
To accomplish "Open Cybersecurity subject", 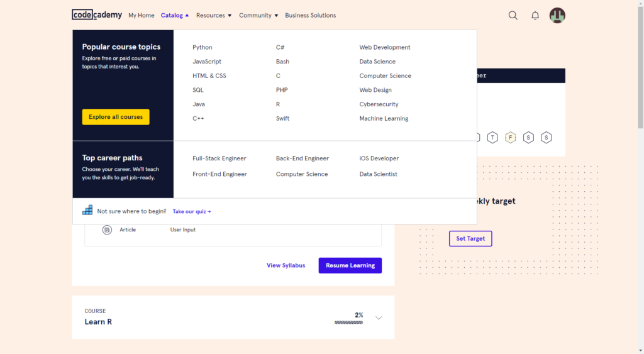I will (379, 104).
